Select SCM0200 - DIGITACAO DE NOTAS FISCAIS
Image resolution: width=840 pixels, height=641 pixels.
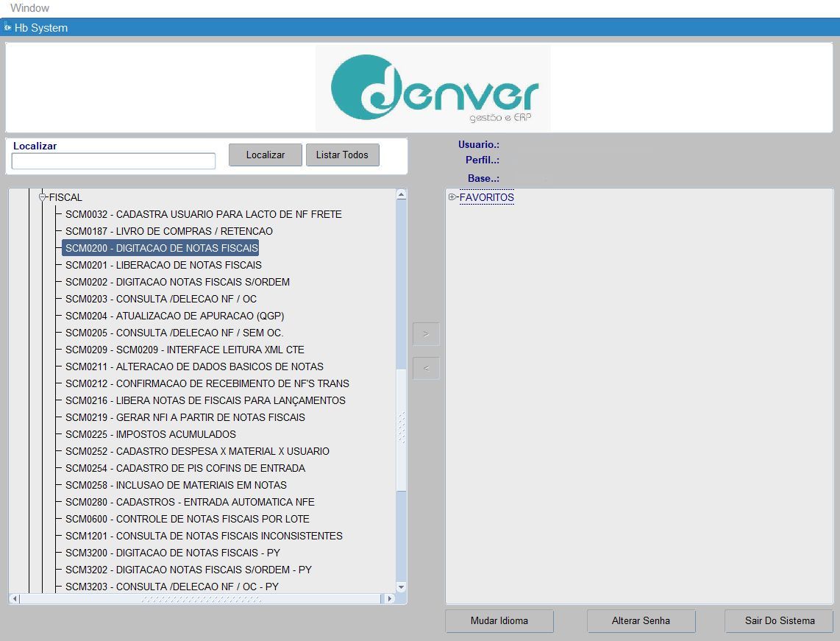coord(161,248)
